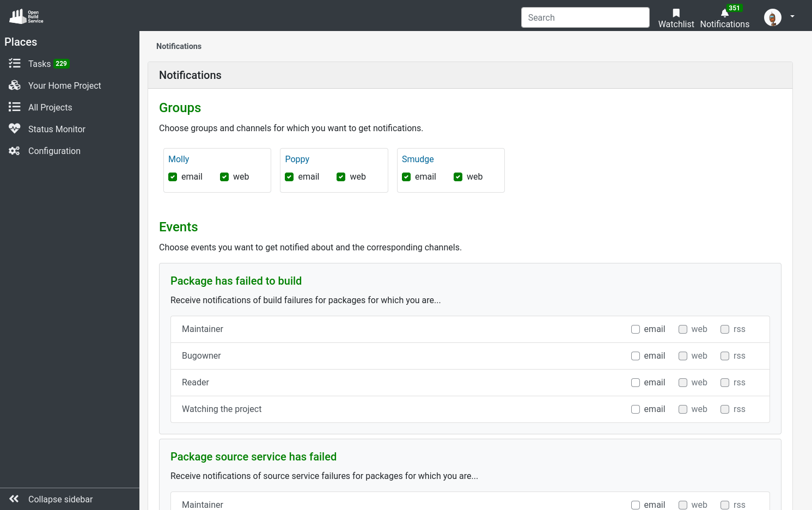This screenshot has height=510, width=812.
Task: Open All Projects via its list icon
Action: click(x=14, y=107)
